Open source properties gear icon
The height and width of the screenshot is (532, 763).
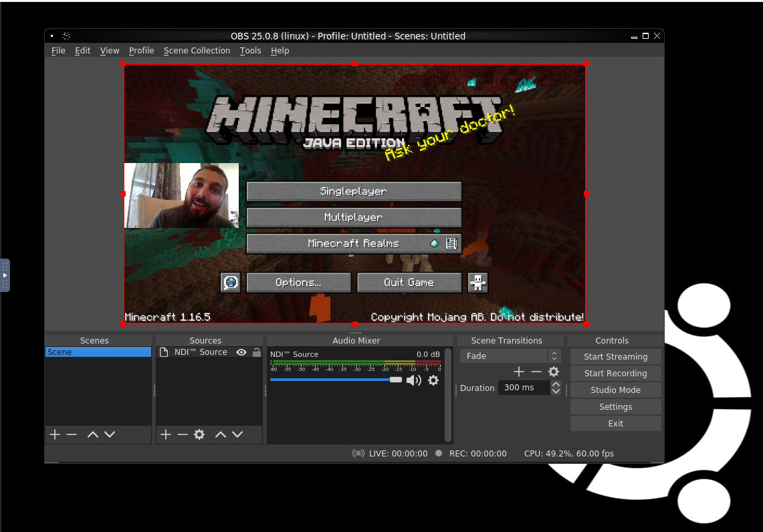(199, 434)
